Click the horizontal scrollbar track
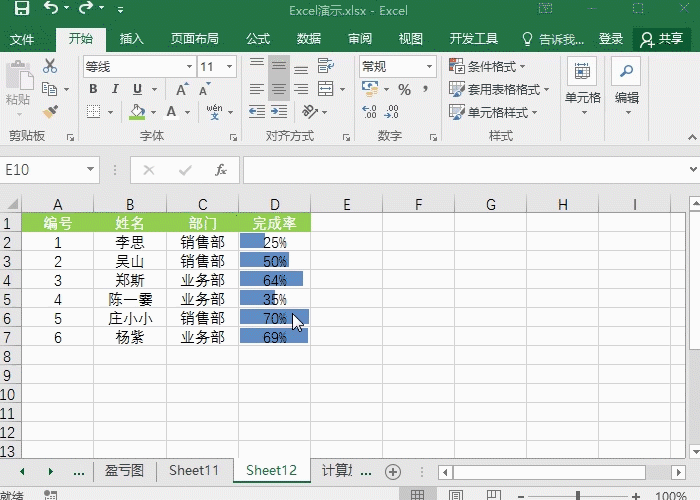Image resolution: width=700 pixels, height=500 pixels. (x=549, y=472)
